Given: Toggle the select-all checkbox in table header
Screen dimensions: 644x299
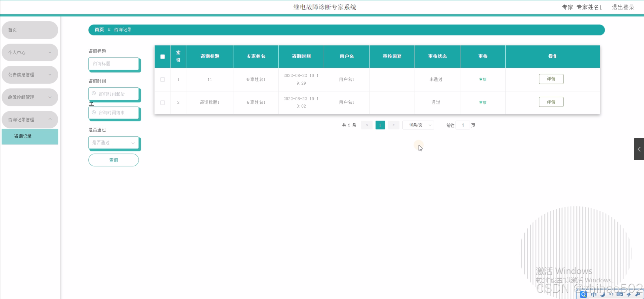Looking at the screenshot, I should (162, 57).
